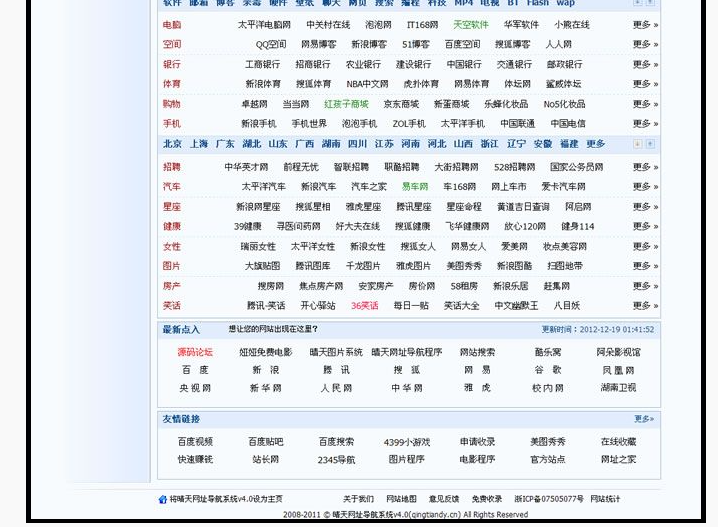723x527 pixels.
Task: Select the 广东 province tab
Action: [225, 144]
